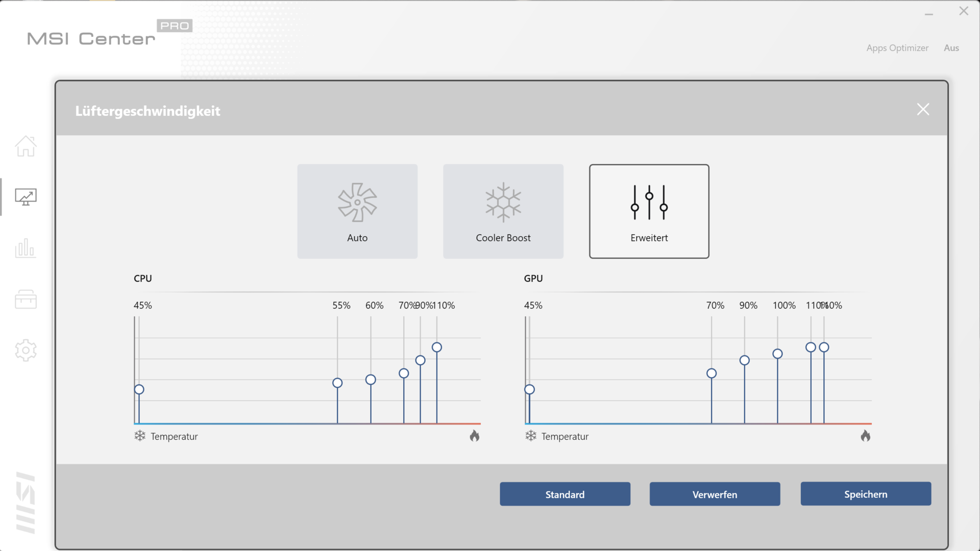Close the Lüftergeschwindigkeit dialog

pyautogui.click(x=923, y=109)
